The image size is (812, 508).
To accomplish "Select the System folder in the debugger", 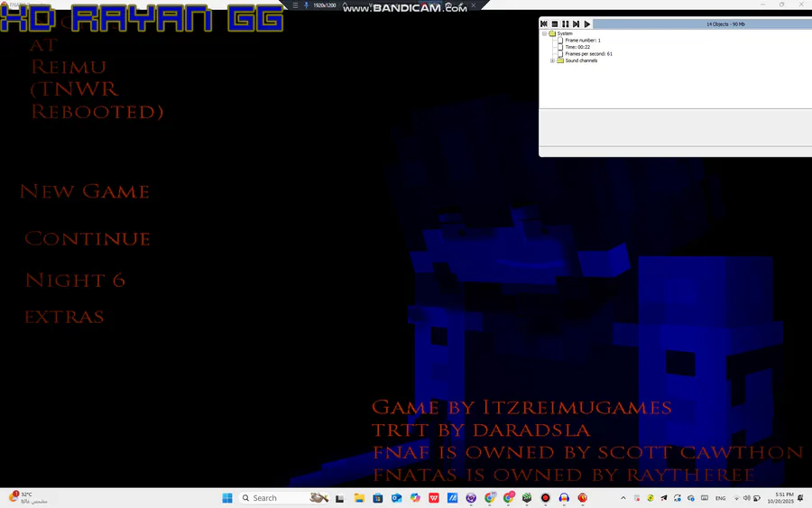I will 561,33.
